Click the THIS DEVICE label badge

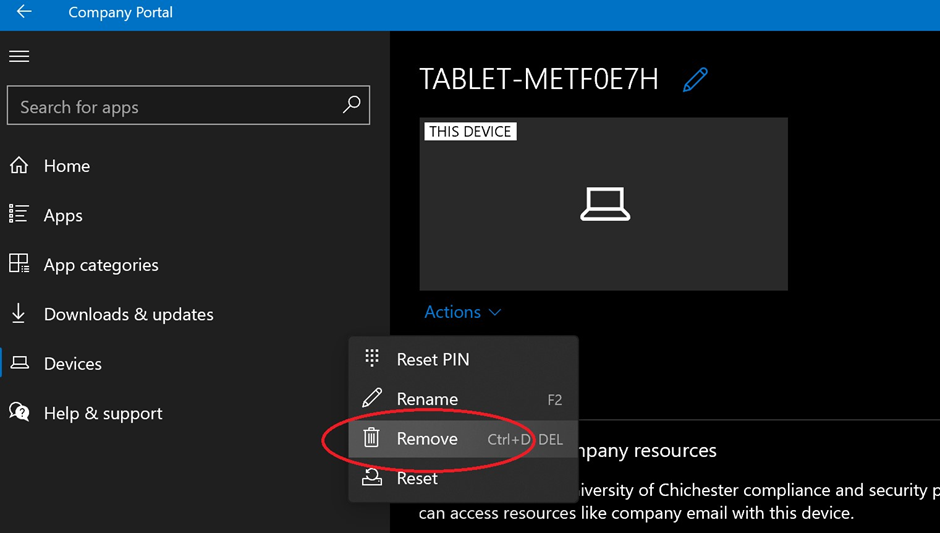coord(470,131)
